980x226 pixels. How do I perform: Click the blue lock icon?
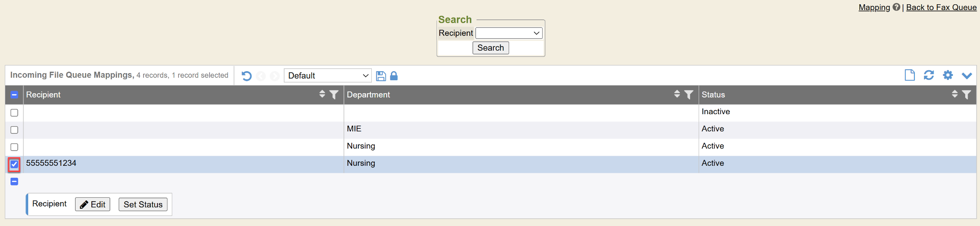pos(394,76)
